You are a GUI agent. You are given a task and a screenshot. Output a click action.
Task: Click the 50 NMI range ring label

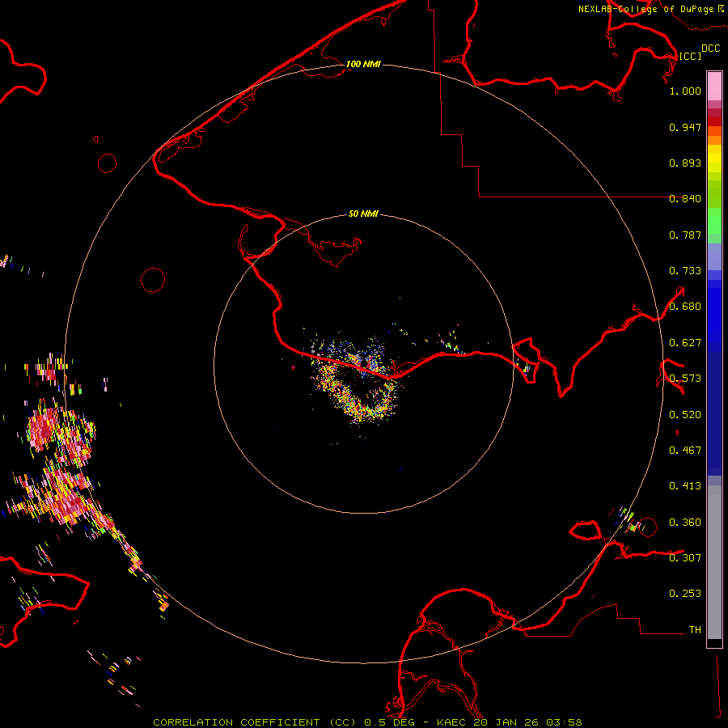pyautogui.click(x=363, y=214)
